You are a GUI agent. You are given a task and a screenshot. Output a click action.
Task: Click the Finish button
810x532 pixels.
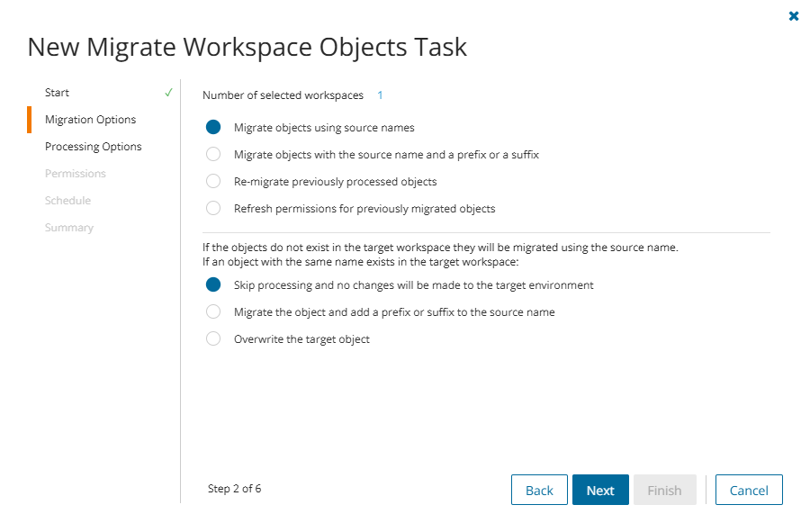664,491
